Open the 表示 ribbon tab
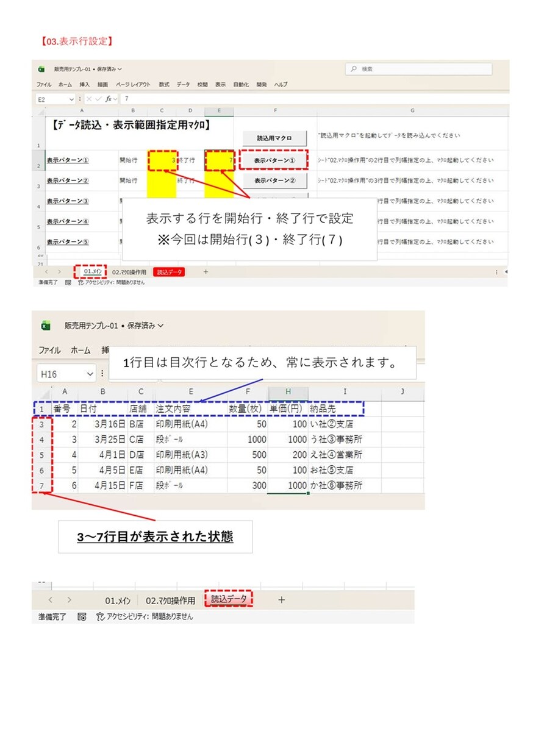The width and height of the screenshot is (555, 756). [220, 84]
